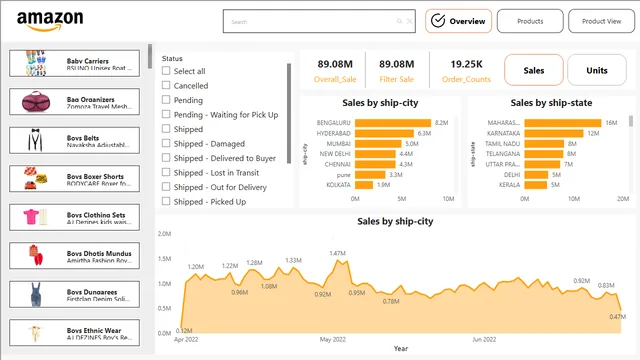Click the TAMIL NADU state bar

pos(544,144)
